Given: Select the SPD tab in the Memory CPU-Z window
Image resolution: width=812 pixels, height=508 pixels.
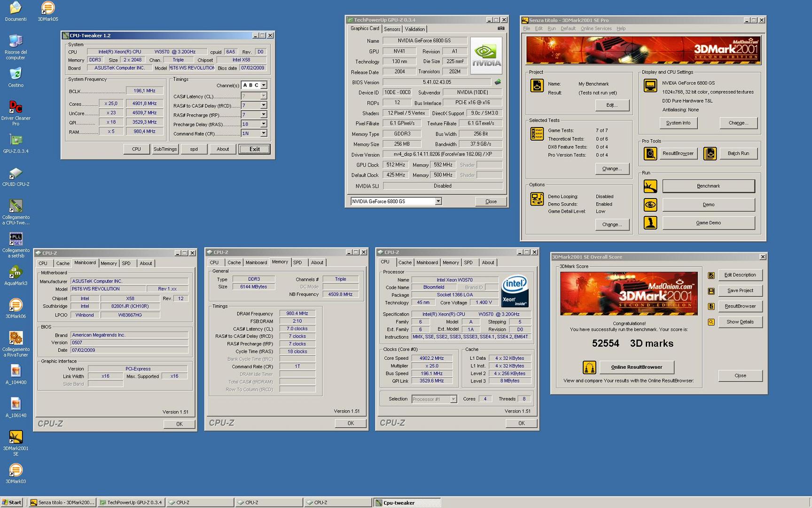Looking at the screenshot, I should click(297, 262).
